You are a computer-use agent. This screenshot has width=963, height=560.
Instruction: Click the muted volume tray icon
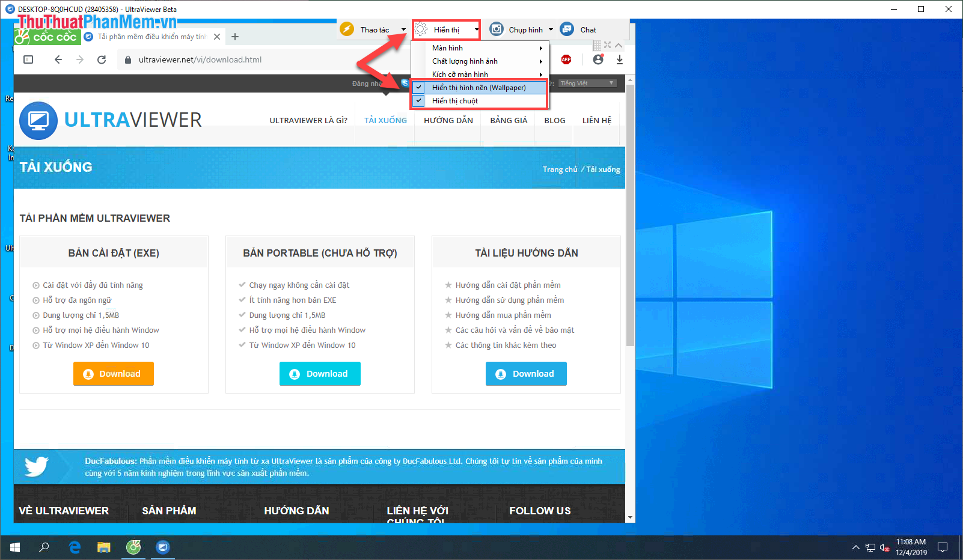[x=884, y=547]
